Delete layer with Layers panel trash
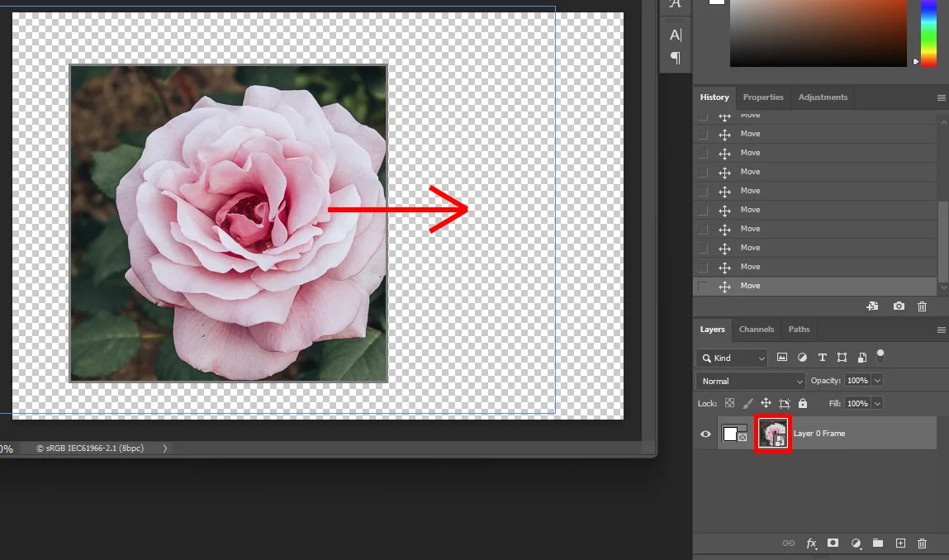Viewport: 949px width, 560px height. click(x=922, y=543)
